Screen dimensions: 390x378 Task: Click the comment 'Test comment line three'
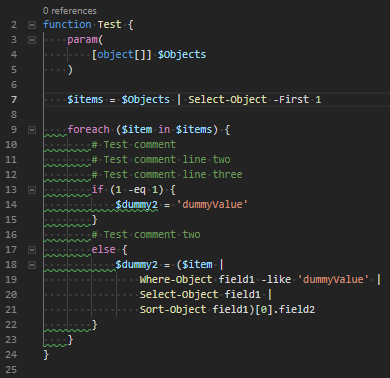tap(173, 175)
